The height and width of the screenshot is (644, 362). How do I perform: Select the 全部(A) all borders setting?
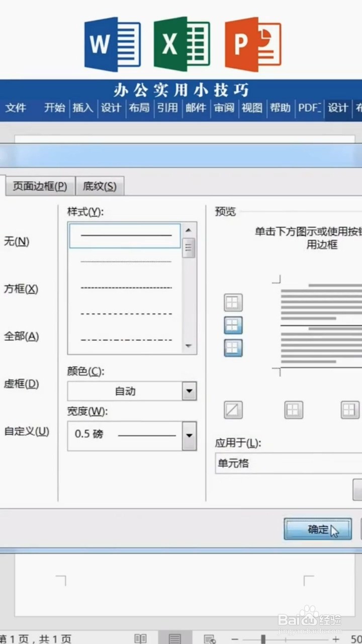21,336
